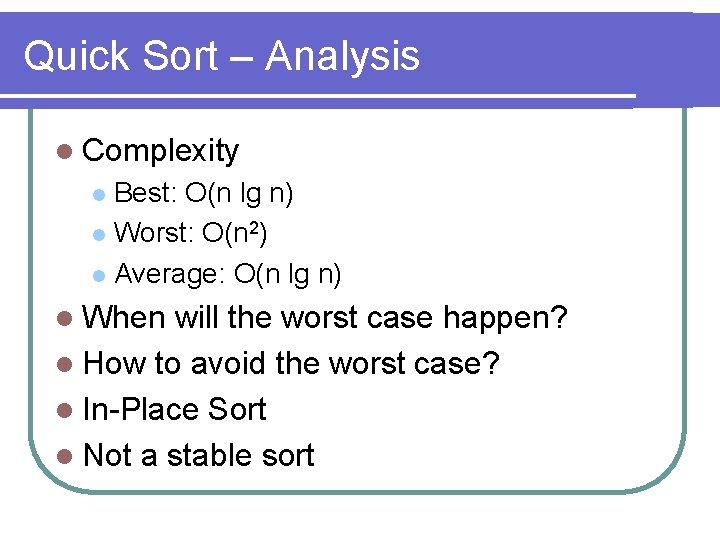
Task: Click the 'Not a stable sort' text
Action: 199,456
